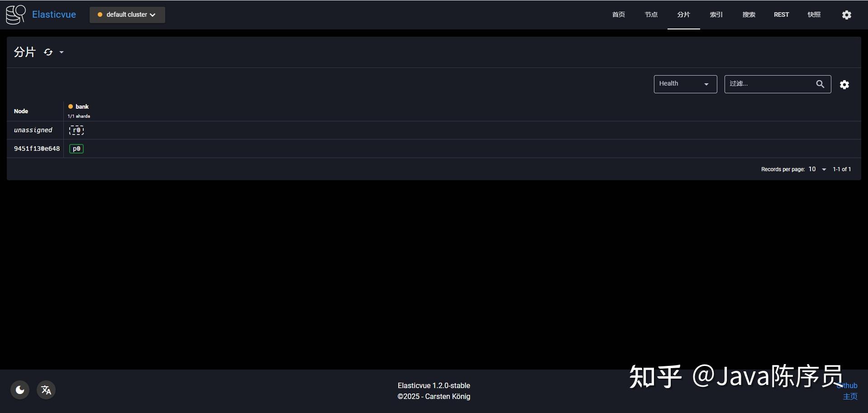Screen dimensions: 868x413
Task: Expand the refresh options caret
Action: click(62, 52)
